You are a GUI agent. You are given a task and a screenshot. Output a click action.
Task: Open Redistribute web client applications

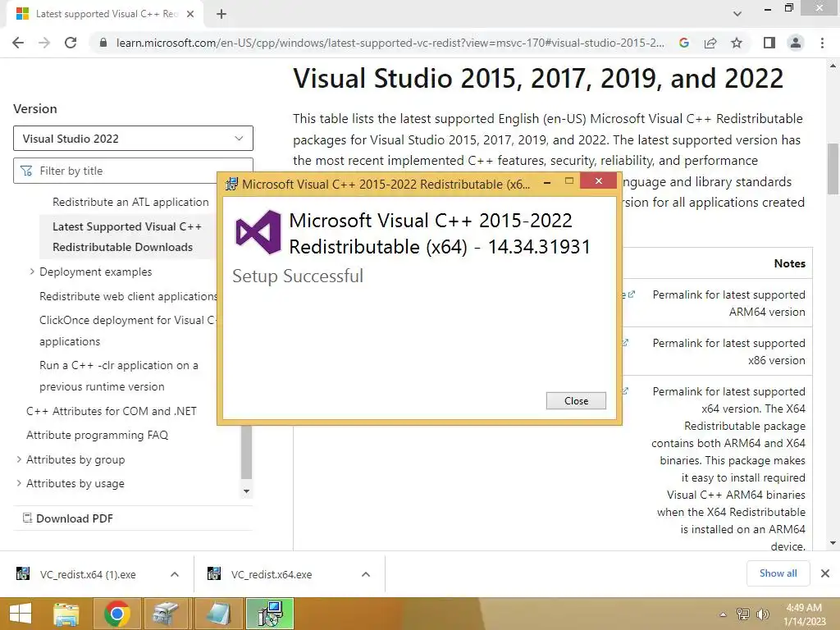click(x=127, y=296)
